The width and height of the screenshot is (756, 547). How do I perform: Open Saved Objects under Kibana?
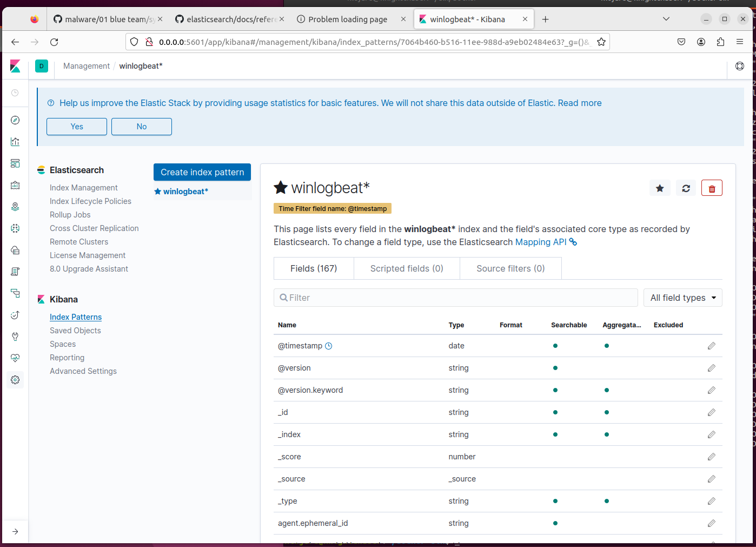tap(75, 331)
